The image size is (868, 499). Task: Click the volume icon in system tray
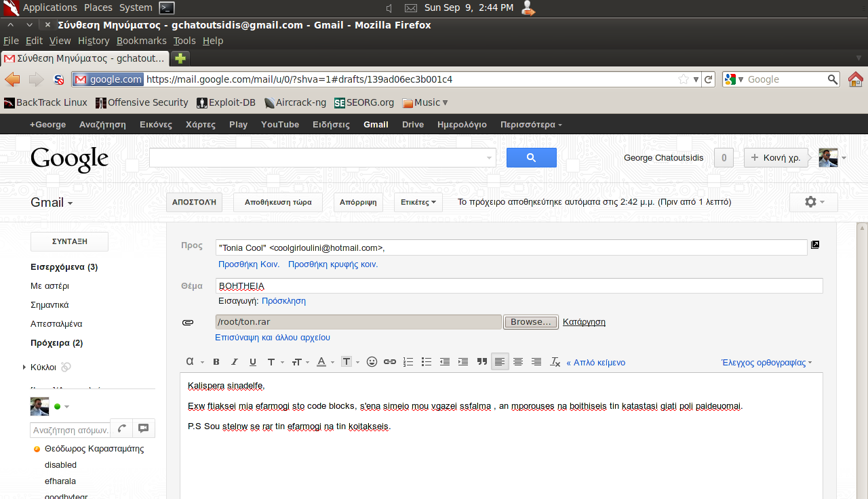tap(389, 7)
